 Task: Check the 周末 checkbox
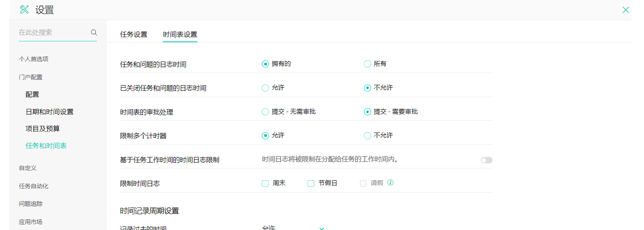pyautogui.click(x=265, y=183)
